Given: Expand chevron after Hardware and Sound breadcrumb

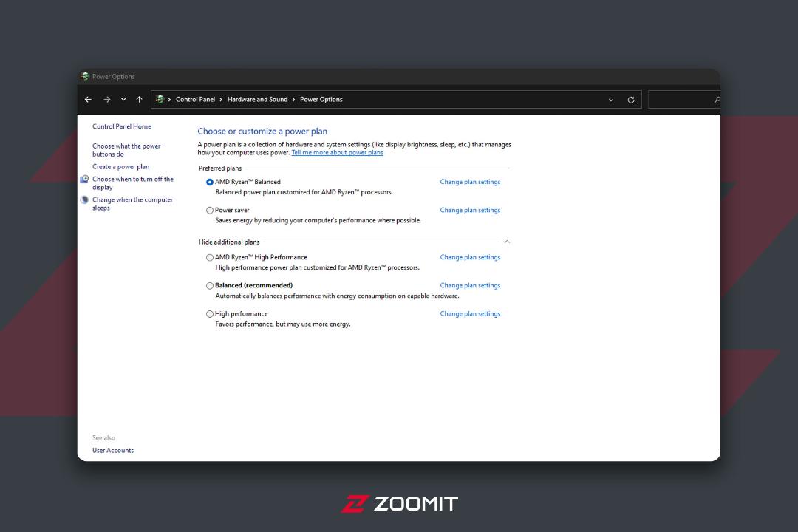Looking at the screenshot, I should click(293, 100).
